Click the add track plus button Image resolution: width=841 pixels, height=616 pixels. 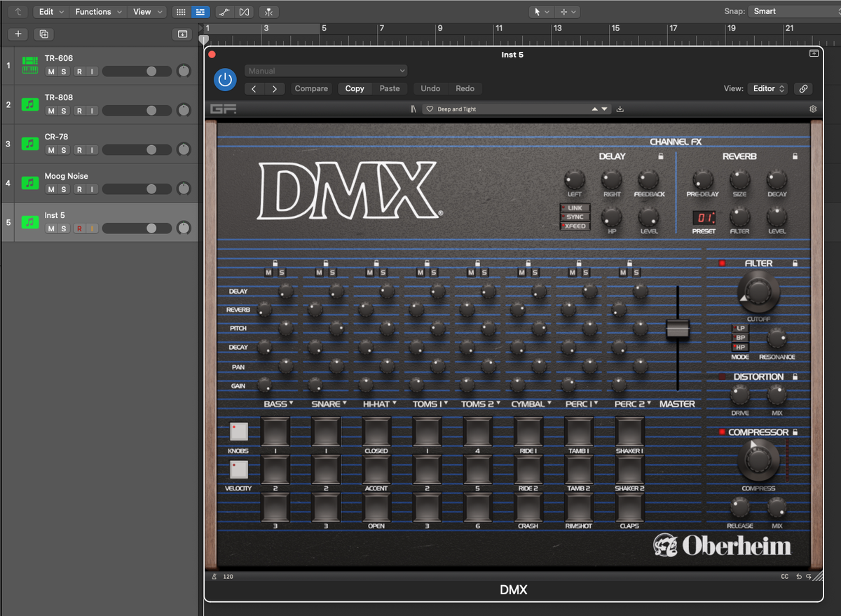(x=18, y=34)
